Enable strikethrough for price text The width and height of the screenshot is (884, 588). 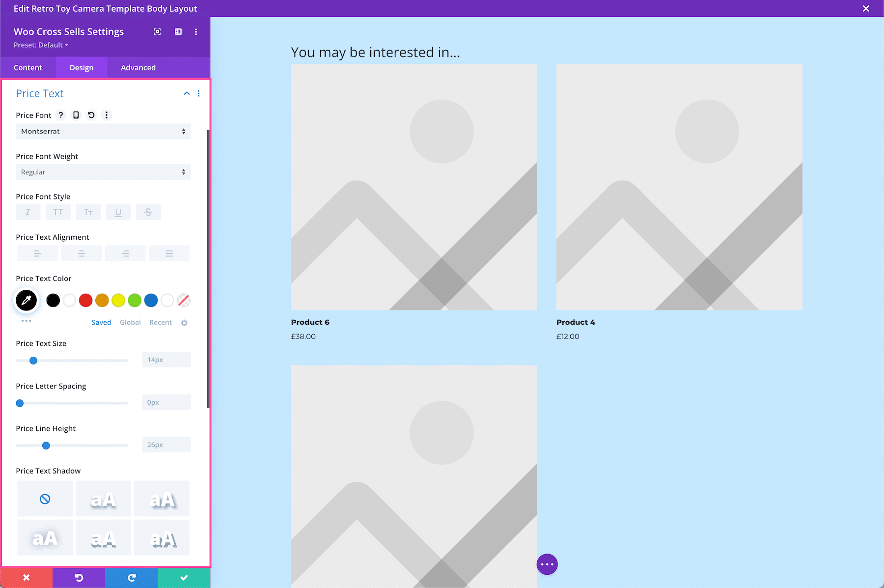(x=148, y=212)
